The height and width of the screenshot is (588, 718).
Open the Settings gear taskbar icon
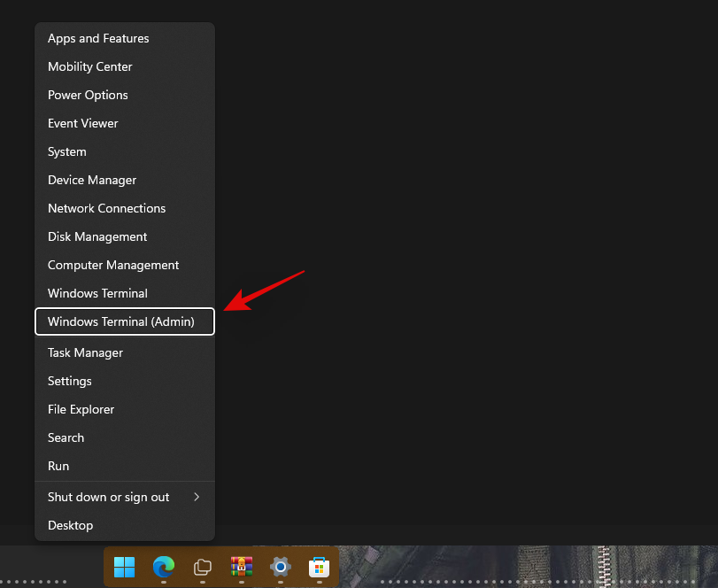281,566
